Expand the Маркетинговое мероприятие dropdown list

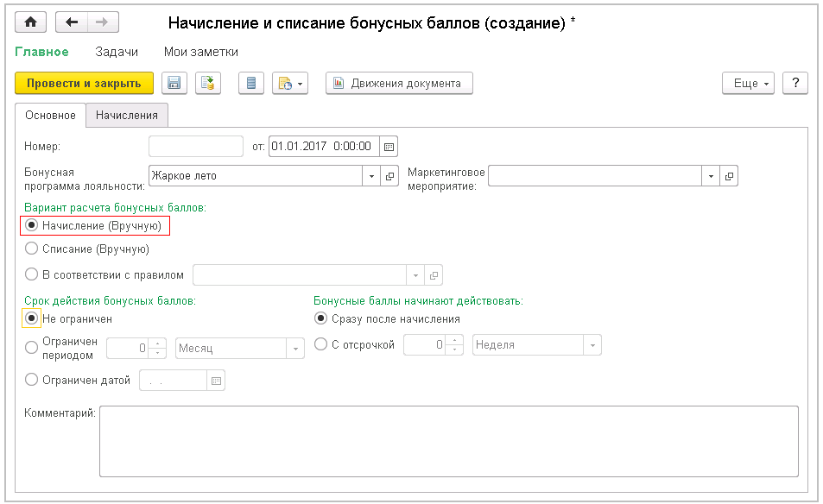tap(711, 176)
